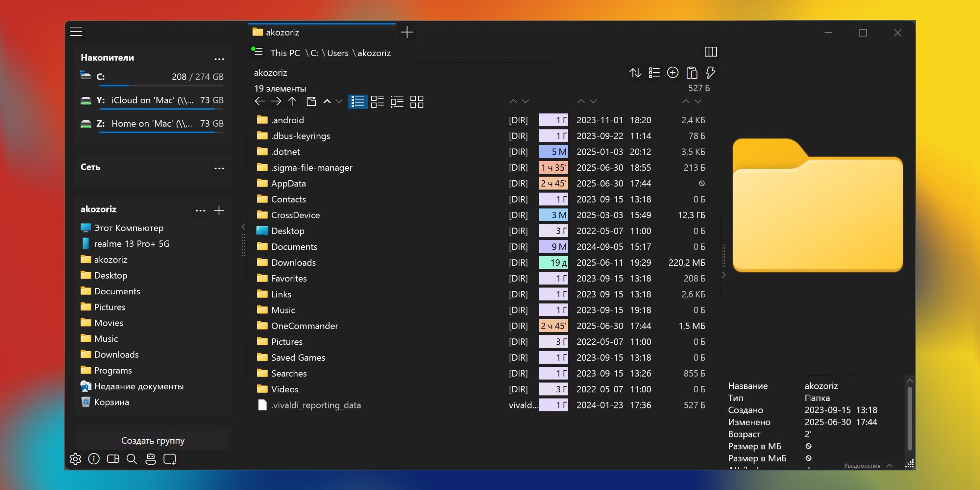Viewport: 980px width, 490px height.
Task: Toggle the dual pane layout icon
Action: 113,459
